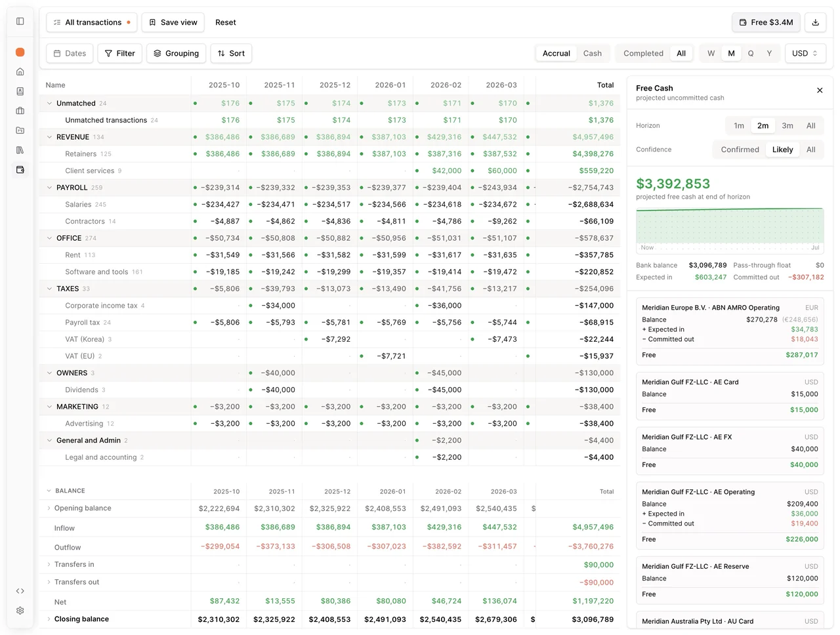Select All next to Completed
840x635 pixels.
pos(681,53)
